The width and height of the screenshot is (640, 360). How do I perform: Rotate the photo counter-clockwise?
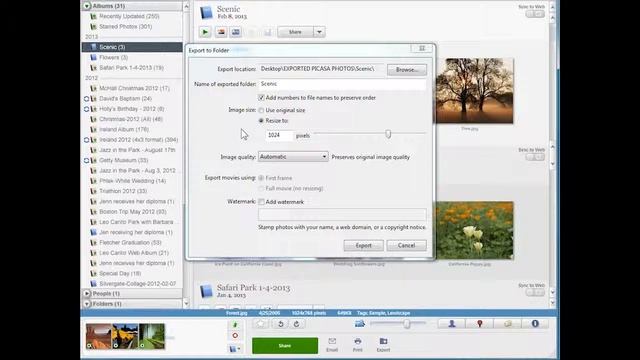pyautogui.click(x=280, y=324)
